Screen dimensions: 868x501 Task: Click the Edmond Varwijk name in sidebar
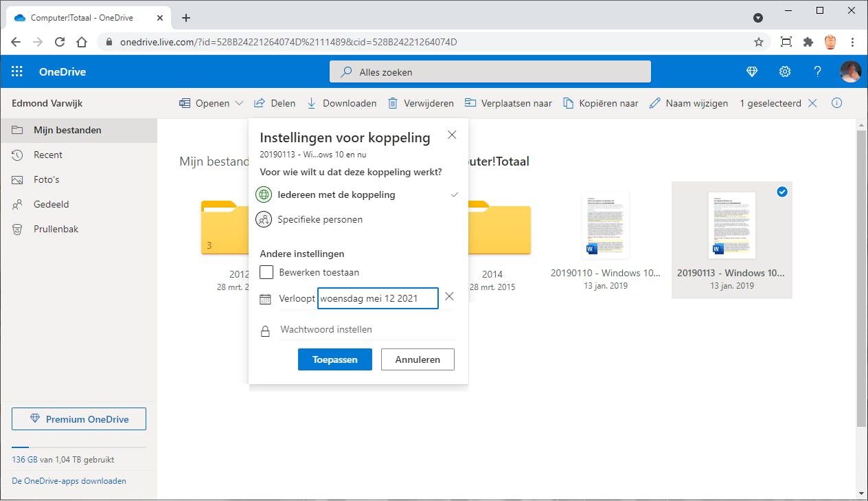[46, 103]
